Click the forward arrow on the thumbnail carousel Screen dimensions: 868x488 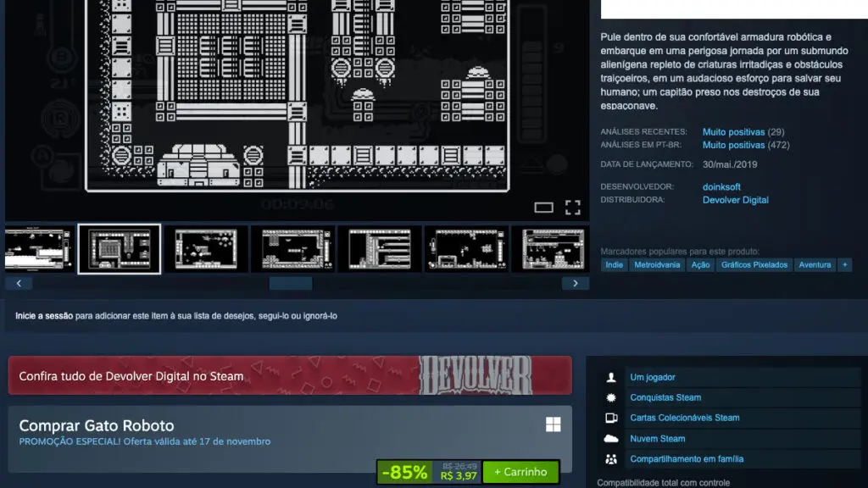tap(575, 283)
